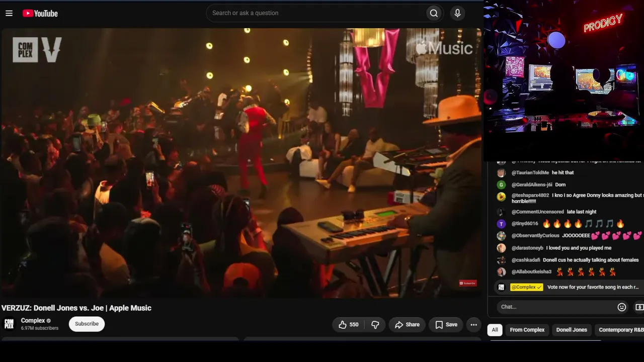Click @ObservantlyCurious's chat avatar
This screenshot has height=362, width=644.
tap(501, 236)
